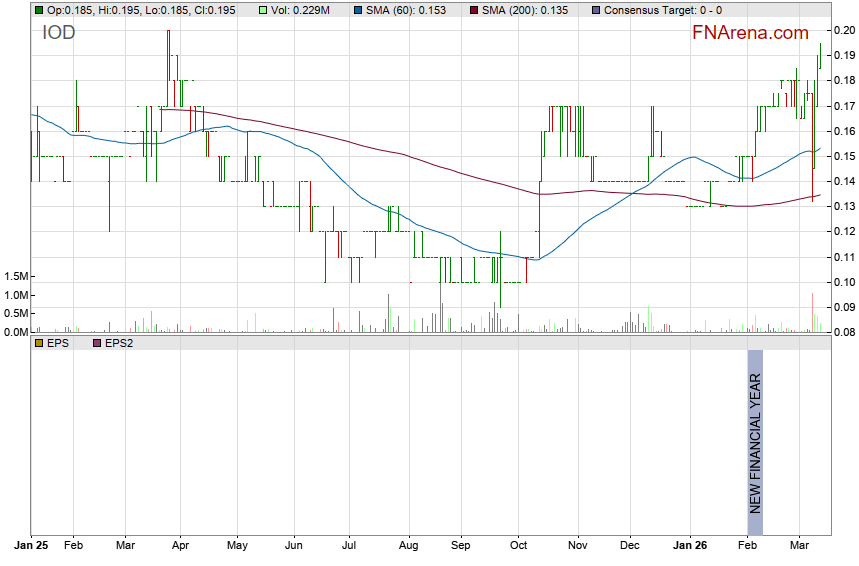Click the green OHLC price legend swatch

point(38,9)
